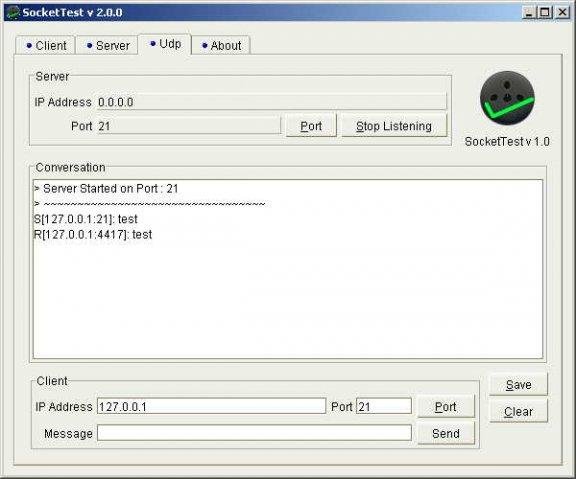This screenshot has height=479, width=576.
Task: Click the Conversation text area
Action: 288,269
